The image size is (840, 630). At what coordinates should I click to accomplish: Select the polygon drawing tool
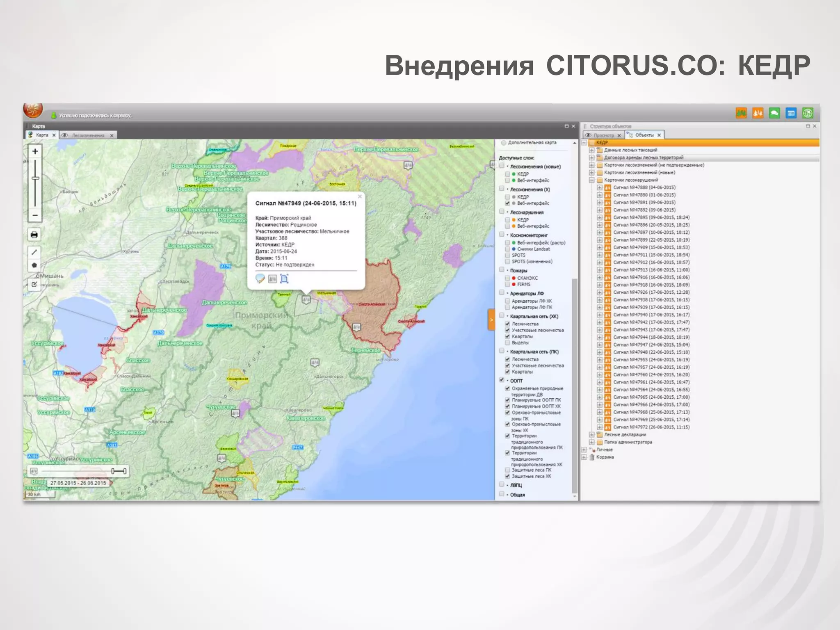point(34,265)
